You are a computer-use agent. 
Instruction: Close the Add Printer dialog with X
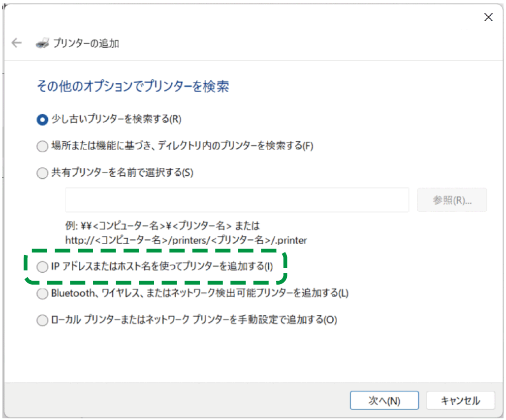pos(488,18)
